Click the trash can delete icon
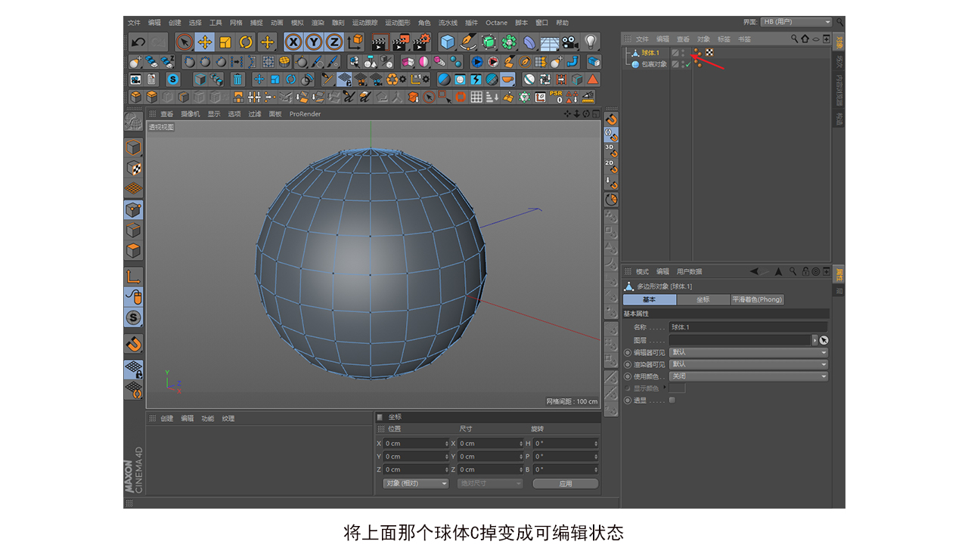Viewport: 968px width, 560px height. [238, 79]
